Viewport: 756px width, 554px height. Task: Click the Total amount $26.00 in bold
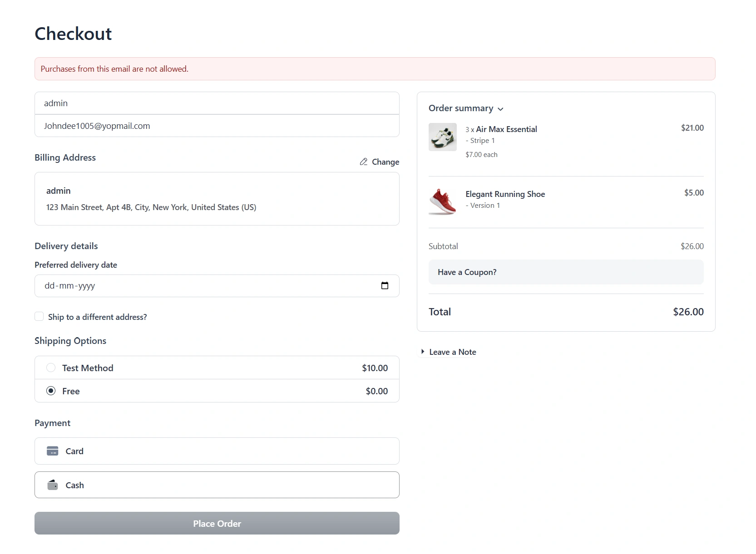pos(688,312)
